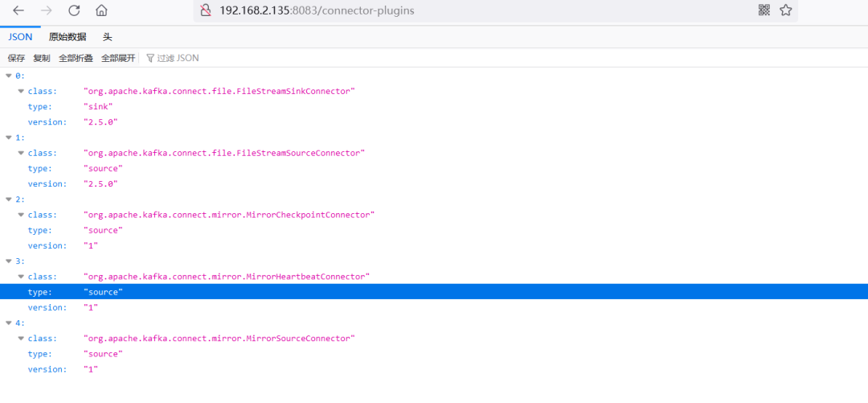Click the type key of item 0

(40, 106)
